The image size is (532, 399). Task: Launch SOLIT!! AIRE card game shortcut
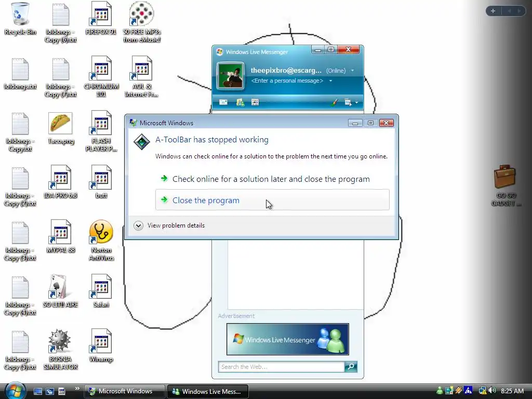(60, 287)
